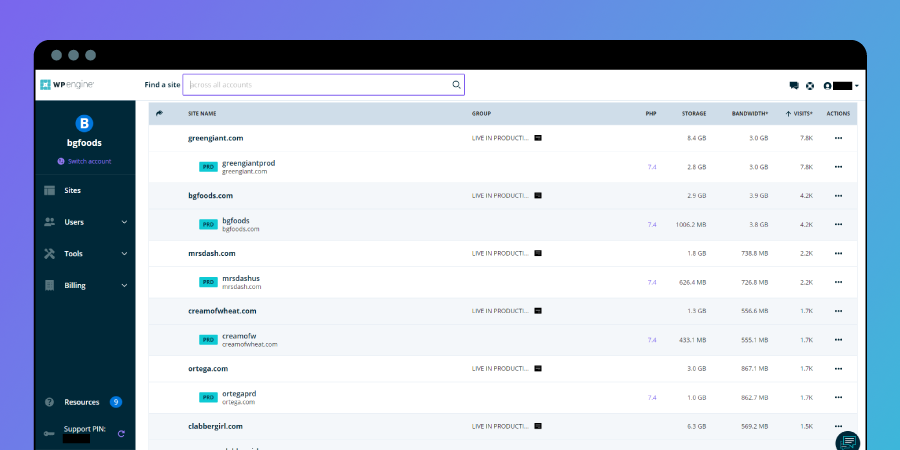Open ortega.com site
The height and width of the screenshot is (450, 900).
pyautogui.click(x=208, y=368)
